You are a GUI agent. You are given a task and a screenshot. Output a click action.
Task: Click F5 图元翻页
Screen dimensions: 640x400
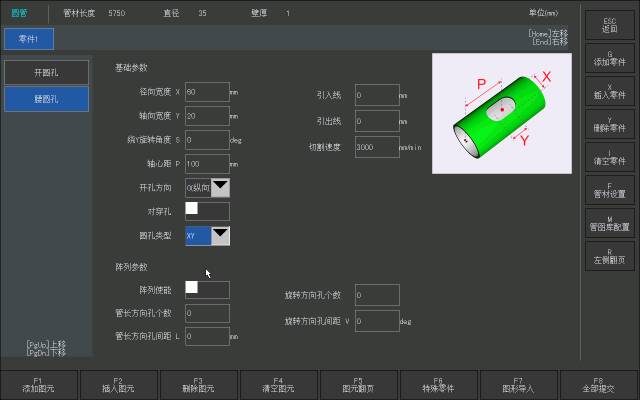point(358,385)
